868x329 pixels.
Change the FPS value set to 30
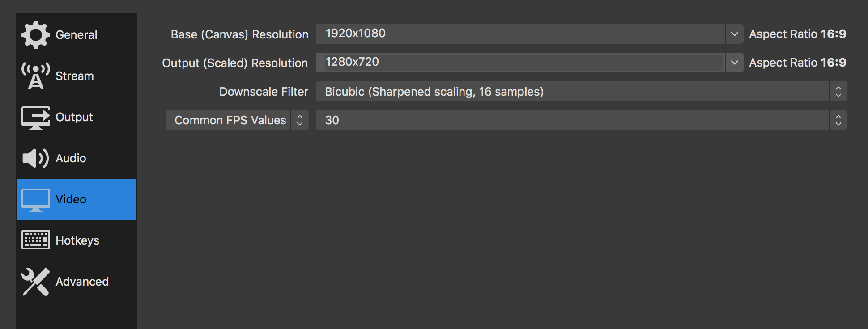click(x=581, y=120)
